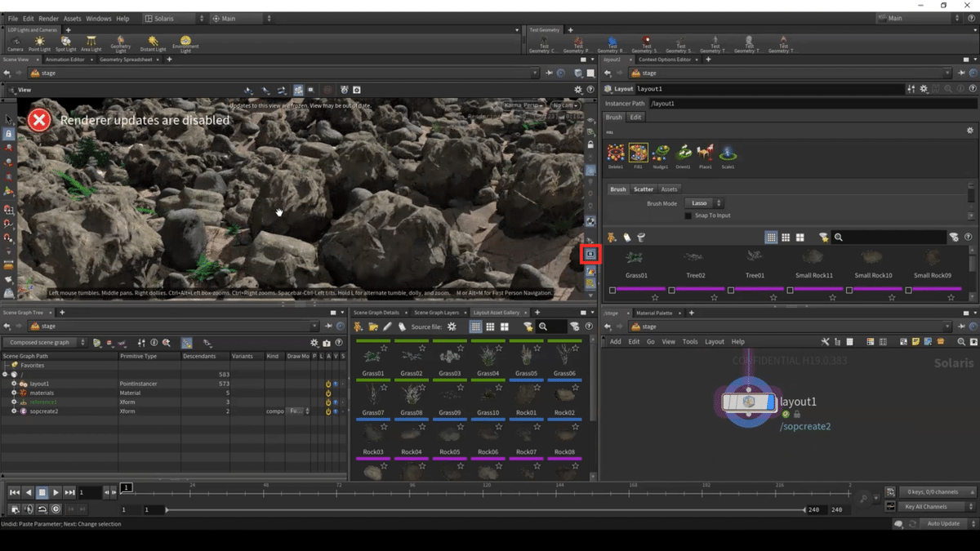Tick the checkbox under Grass01 asset
Viewport: 980px width, 551px height.
tap(612, 290)
